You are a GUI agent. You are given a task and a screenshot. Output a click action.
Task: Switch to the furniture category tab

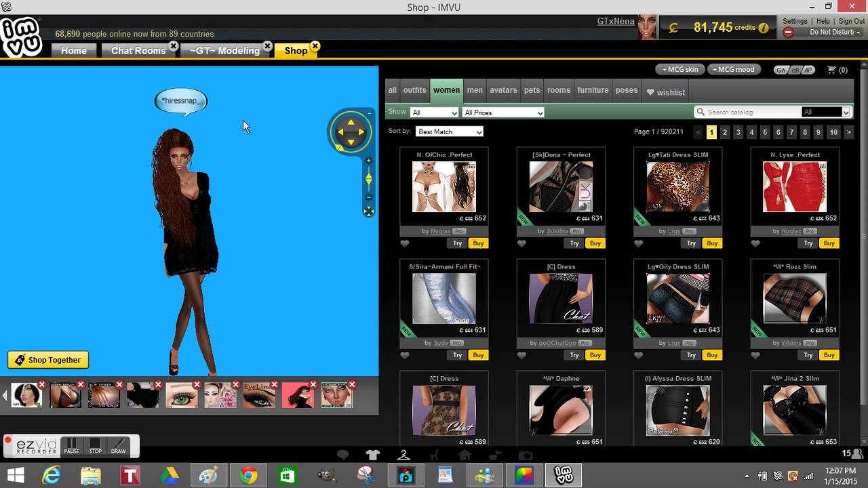pos(593,90)
